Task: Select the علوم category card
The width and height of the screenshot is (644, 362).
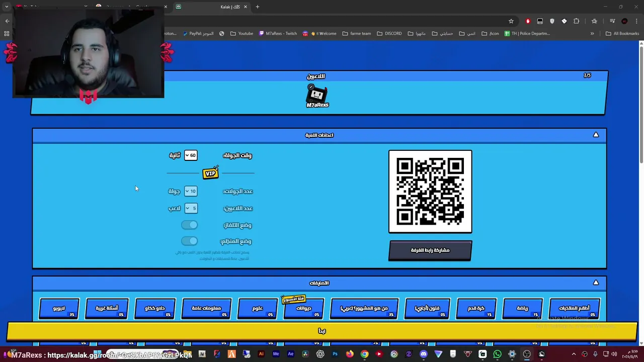Action: coord(258,308)
